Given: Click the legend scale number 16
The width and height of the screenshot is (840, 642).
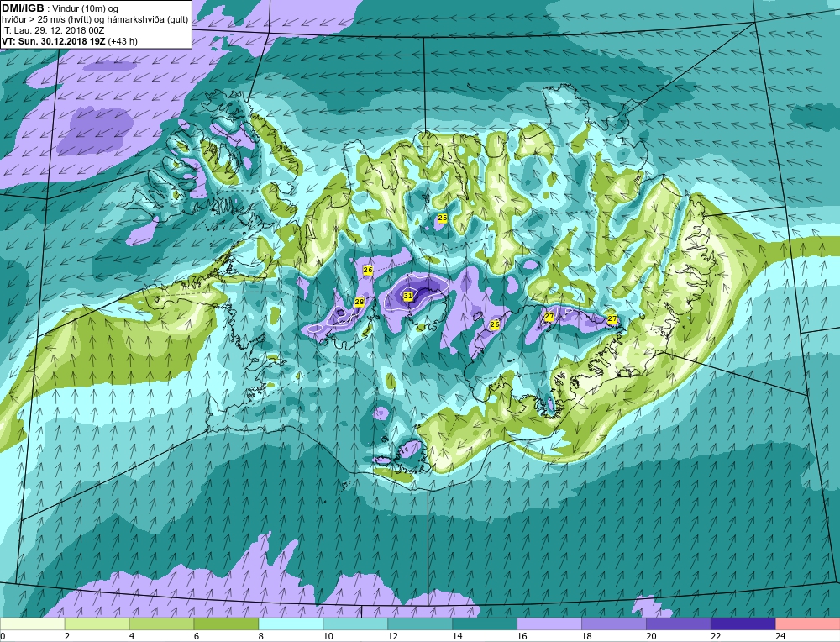Looking at the screenshot, I should [x=522, y=636].
